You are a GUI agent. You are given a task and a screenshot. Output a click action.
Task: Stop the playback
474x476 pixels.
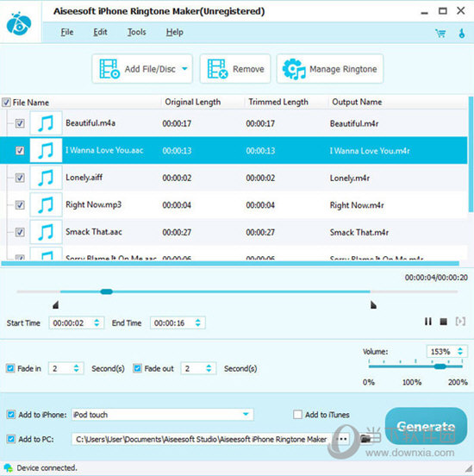click(x=443, y=322)
